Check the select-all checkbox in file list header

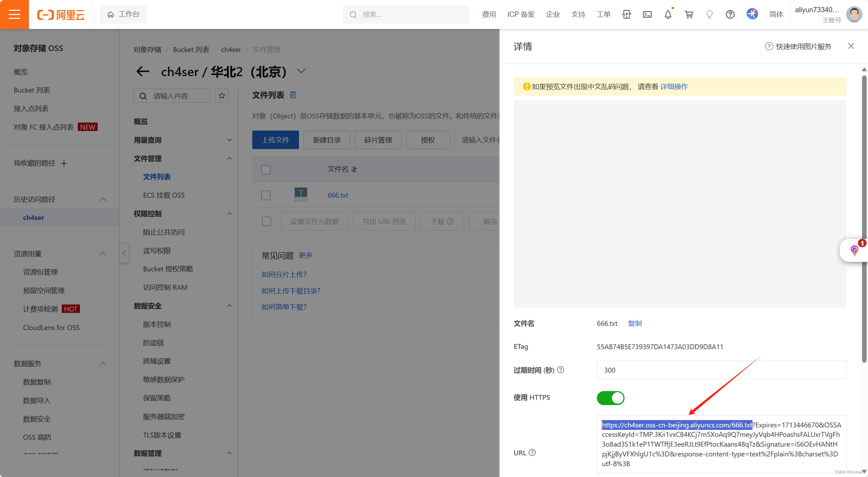pyautogui.click(x=265, y=169)
